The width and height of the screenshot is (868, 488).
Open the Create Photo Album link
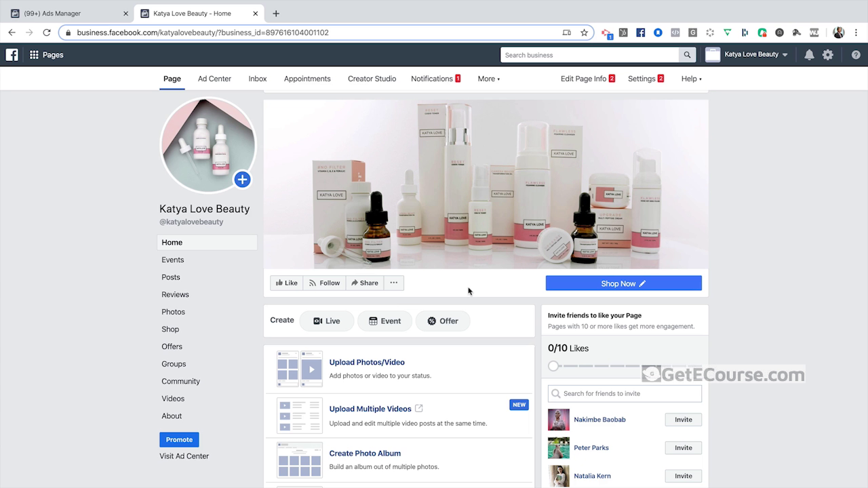click(x=365, y=453)
